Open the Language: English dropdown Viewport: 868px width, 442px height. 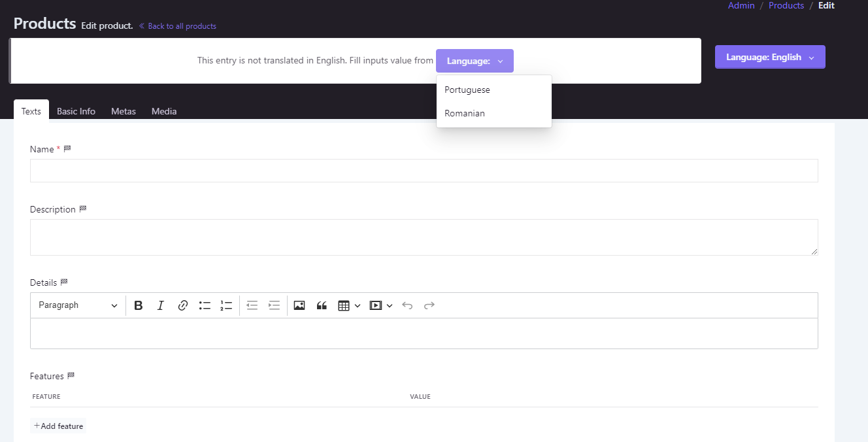pyautogui.click(x=770, y=57)
